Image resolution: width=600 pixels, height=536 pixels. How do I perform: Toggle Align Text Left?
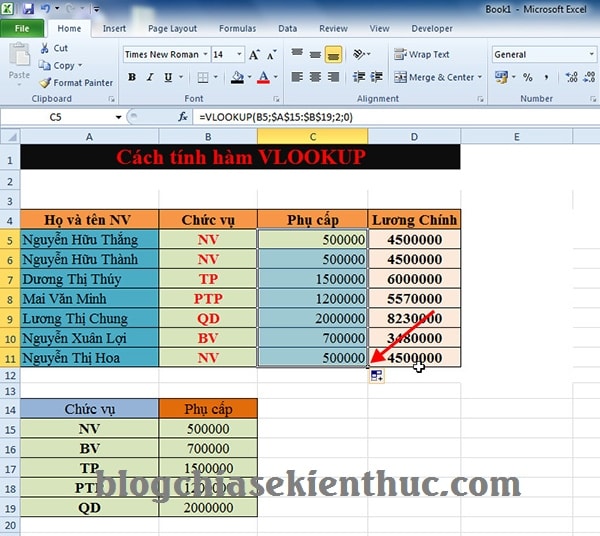coord(297,77)
